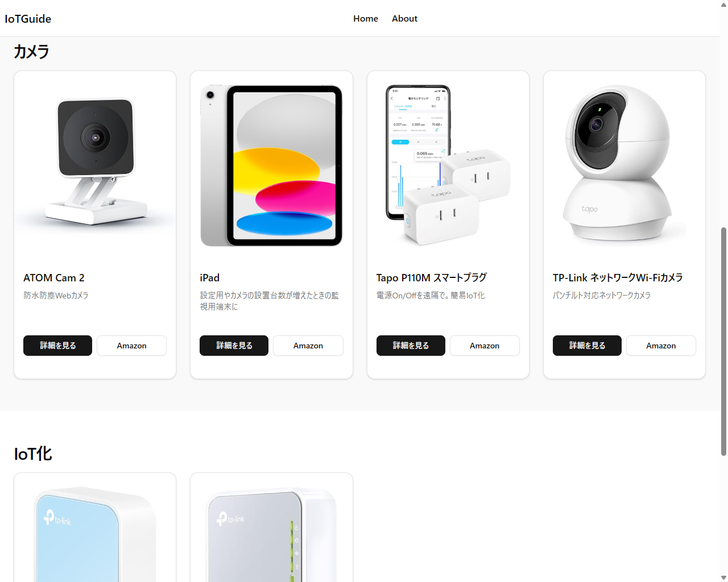Image resolution: width=728 pixels, height=582 pixels.
Task: Open the About page link
Action: [x=404, y=19]
